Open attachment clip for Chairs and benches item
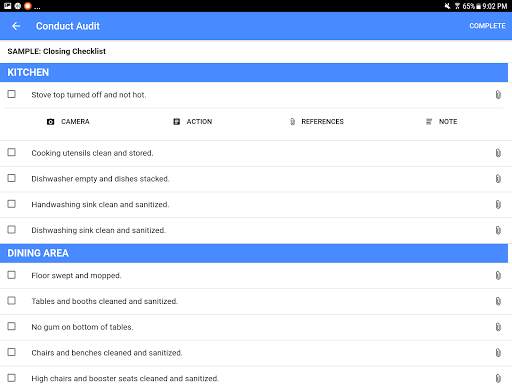The width and height of the screenshot is (512, 384). click(x=498, y=353)
